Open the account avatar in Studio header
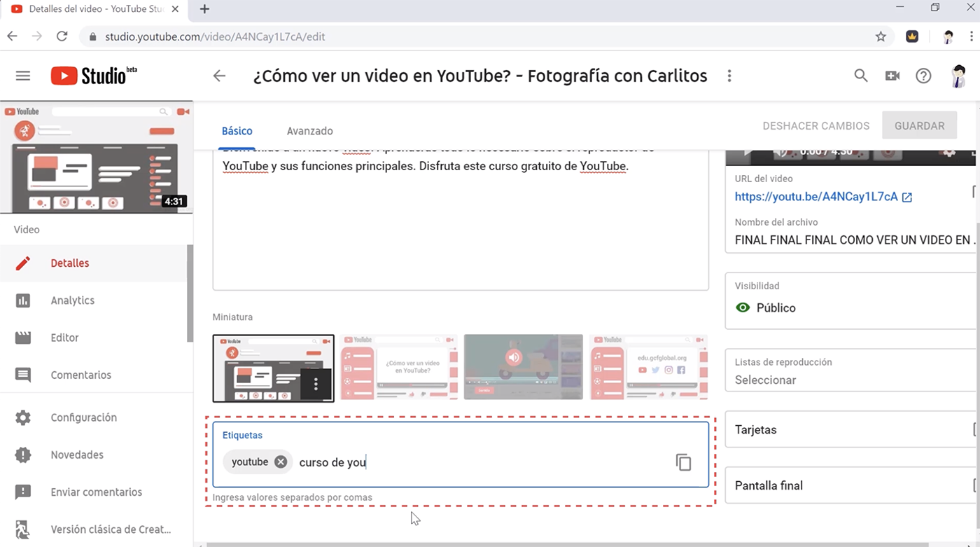Screen dimensions: 980x547 [x=958, y=76]
